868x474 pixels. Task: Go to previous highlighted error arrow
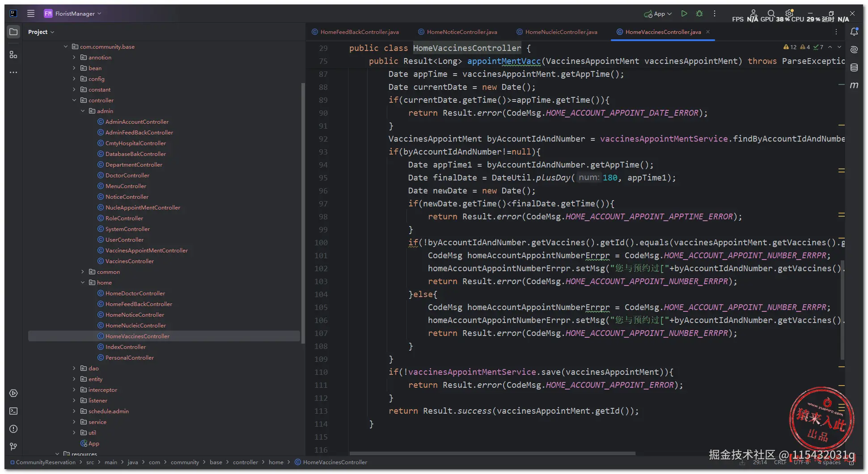830,47
